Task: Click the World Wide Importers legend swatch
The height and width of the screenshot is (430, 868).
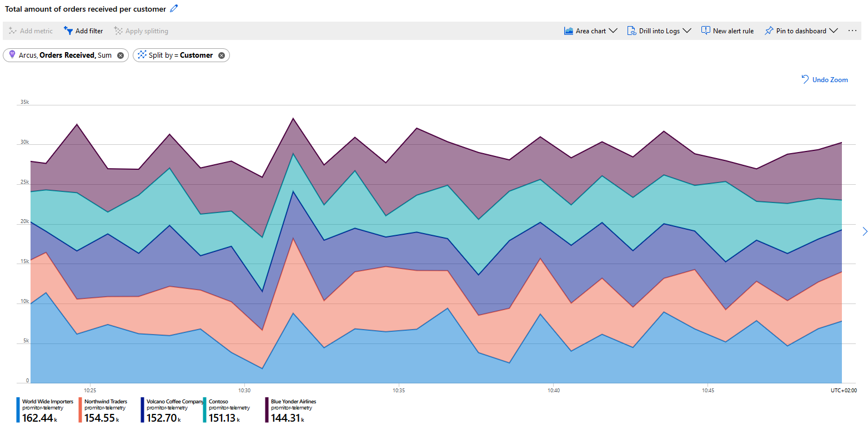Action: [18, 410]
